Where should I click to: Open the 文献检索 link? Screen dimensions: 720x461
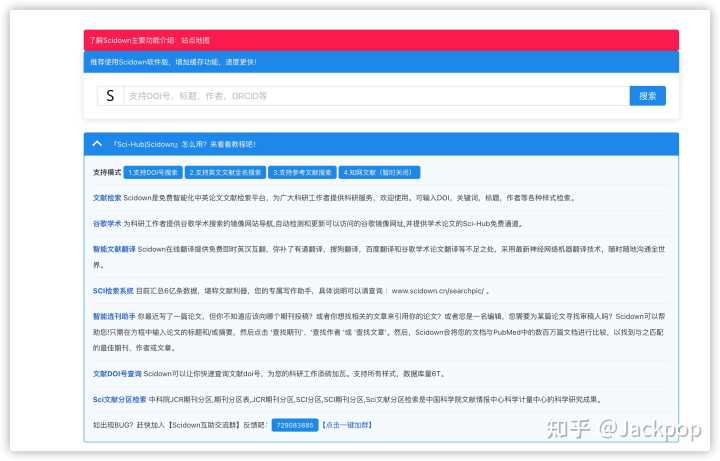point(106,198)
